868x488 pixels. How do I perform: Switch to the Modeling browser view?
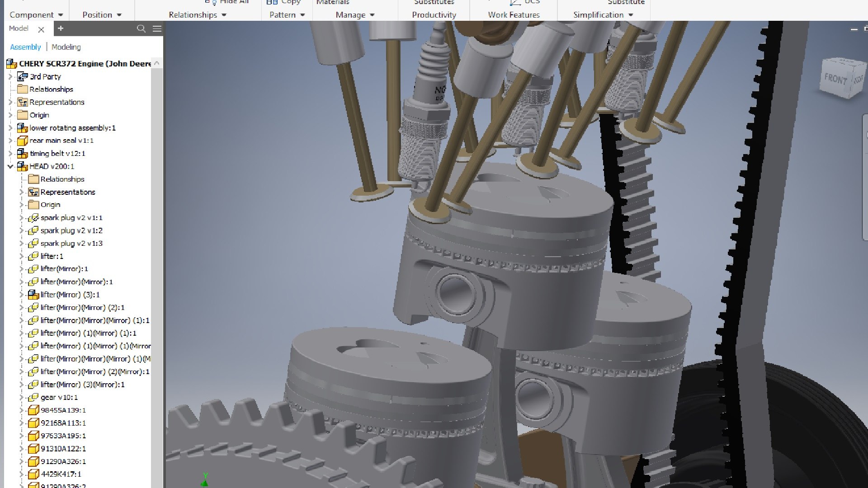[x=66, y=47]
